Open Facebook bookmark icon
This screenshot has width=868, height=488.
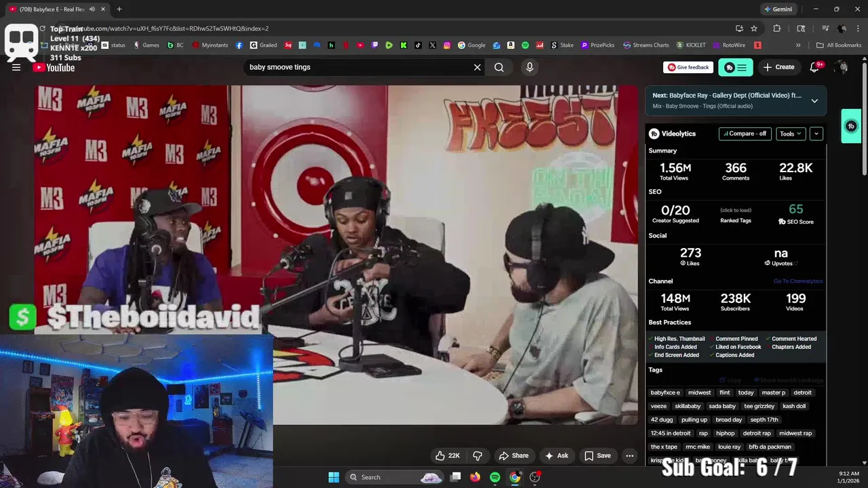239,45
